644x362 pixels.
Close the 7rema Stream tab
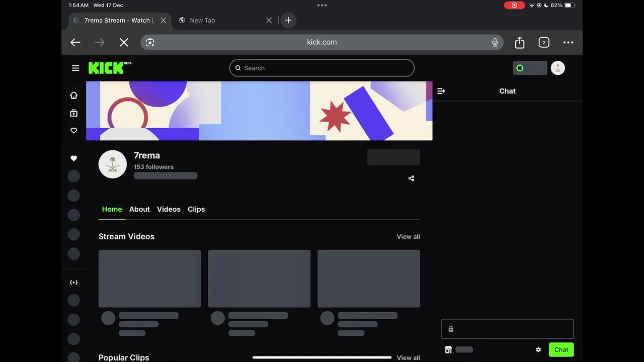164,20
